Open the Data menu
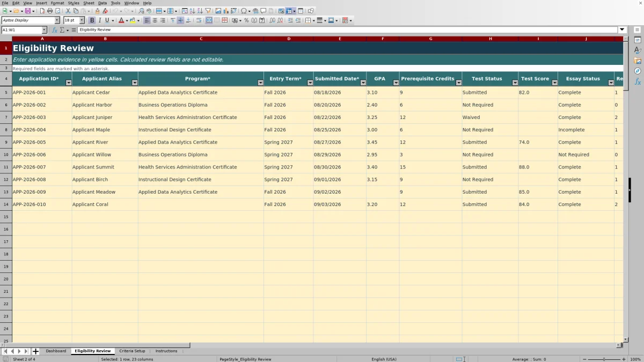644x362 pixels. [103, 3]
